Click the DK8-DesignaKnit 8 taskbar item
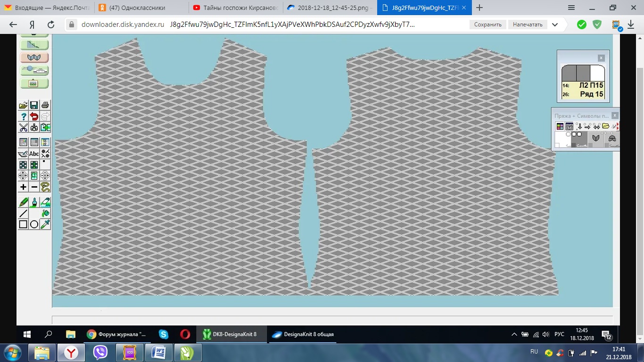Image resolution: width=644 pixels, height=362 pixels. click(232, 334)
